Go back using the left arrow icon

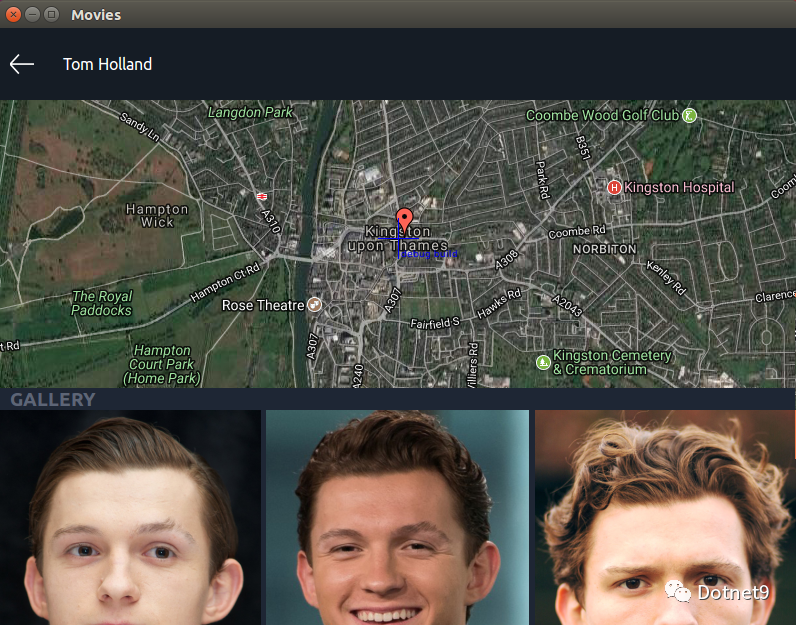[22, 64]
